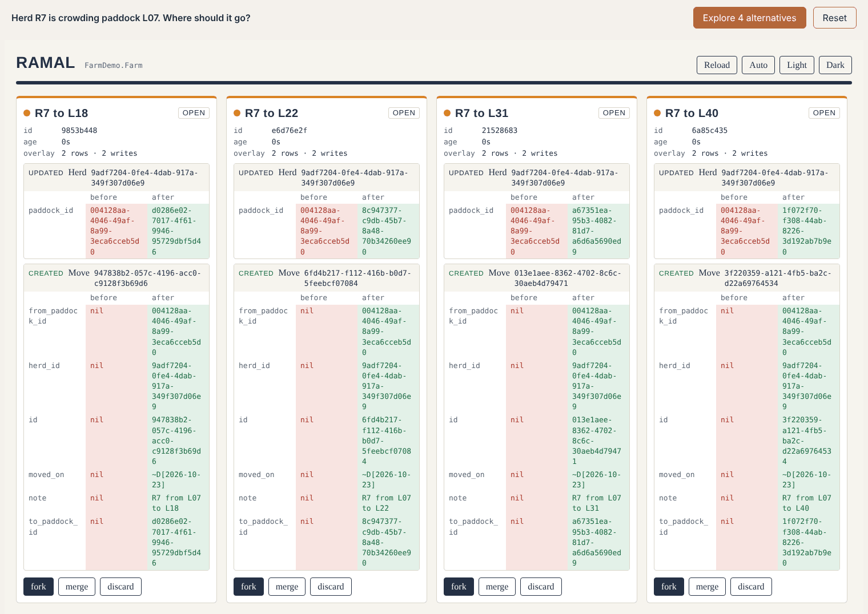Click the orange status dot of R7 to L22
Viewport: 868px width, 614px height.
(x=237, y=113)
